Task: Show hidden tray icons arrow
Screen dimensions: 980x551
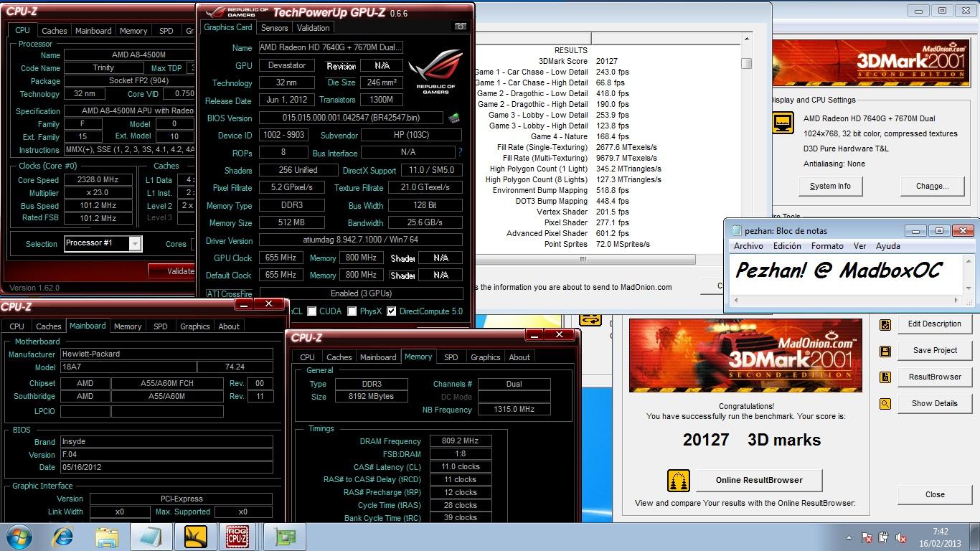Action: click(x=849, y=537)
